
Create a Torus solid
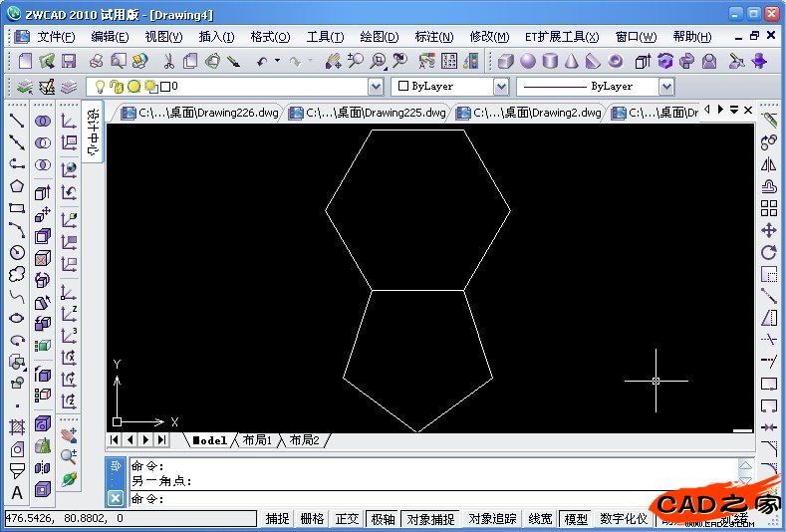[615, 61]
